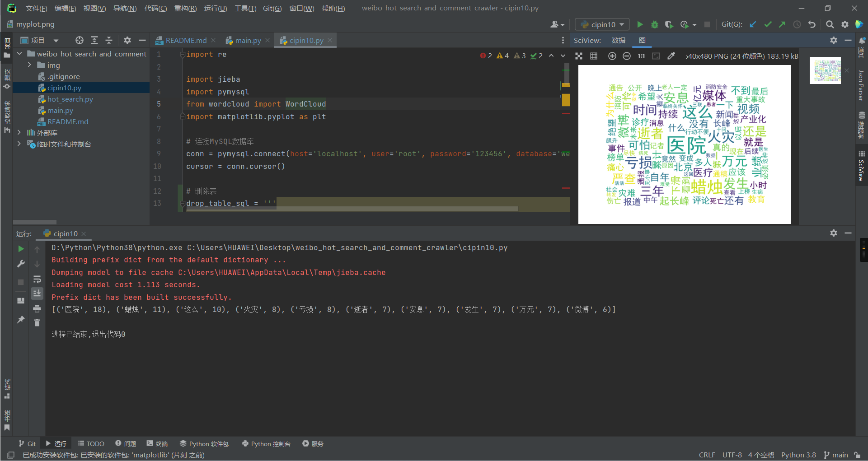Toggle grid display in SciView
Viewport: 868px width, 461px height.
coord(594,56)
